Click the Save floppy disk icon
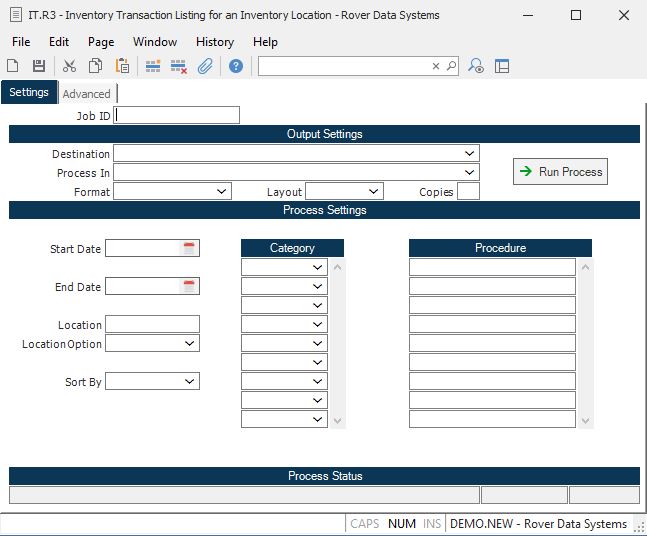Image resolution: width=647 pixels, height=536 pixels. point(39,66)
